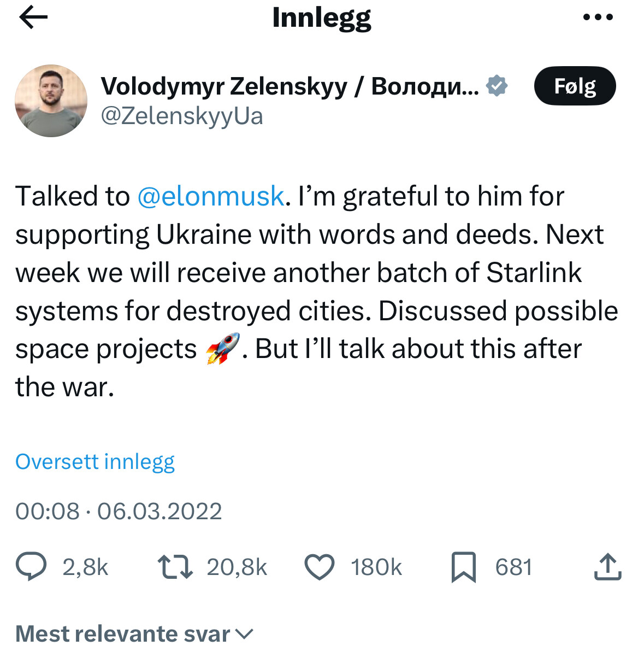
Task: Click the post text about Starlink systems
Action: tap(298, 273)
